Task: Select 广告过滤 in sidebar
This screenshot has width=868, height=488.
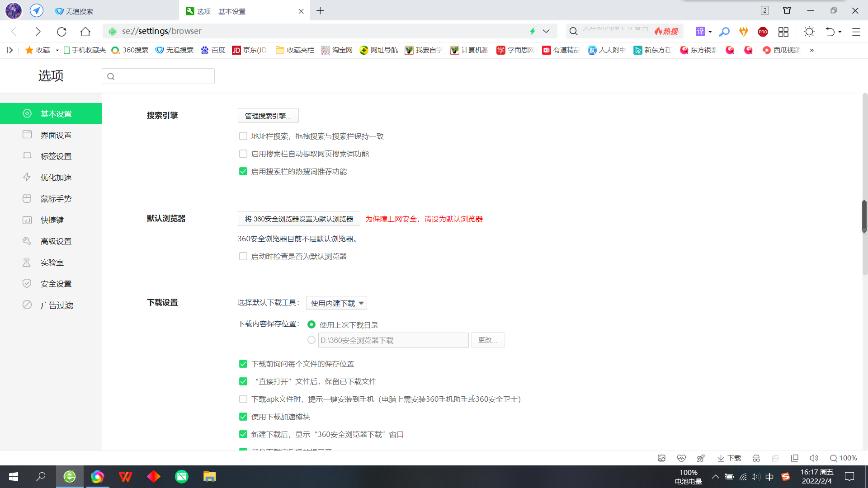Action: coord(51,305)
